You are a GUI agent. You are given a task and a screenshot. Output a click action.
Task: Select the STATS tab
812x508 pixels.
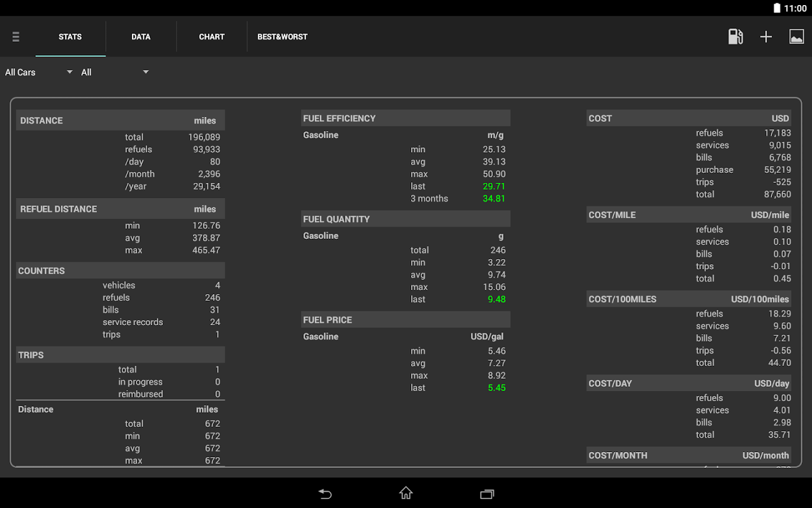point(70,36)
